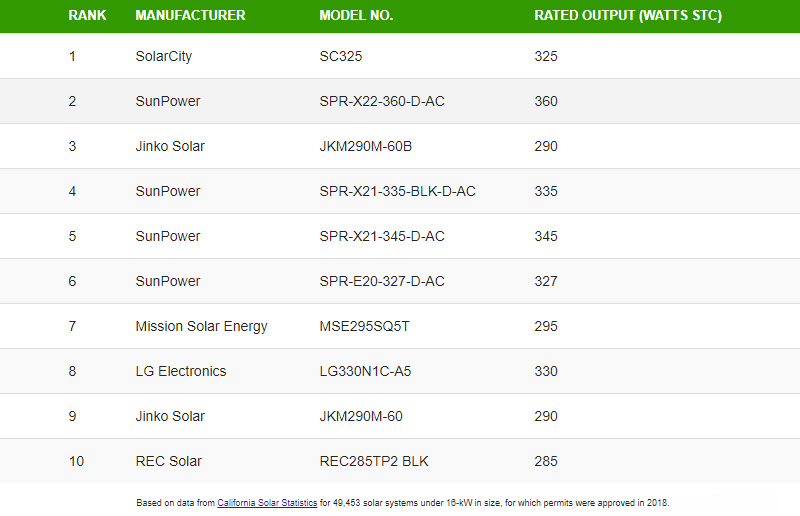Click the 335 rated output value
Image resolution: width=800 pixels, height=516 pixels.
[x=546, y=191]
